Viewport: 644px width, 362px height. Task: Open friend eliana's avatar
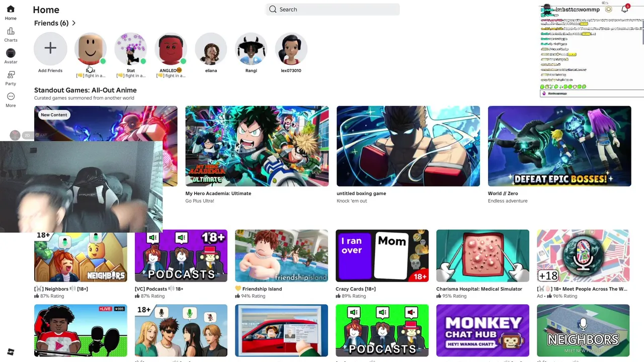click(x=211, y=48)
